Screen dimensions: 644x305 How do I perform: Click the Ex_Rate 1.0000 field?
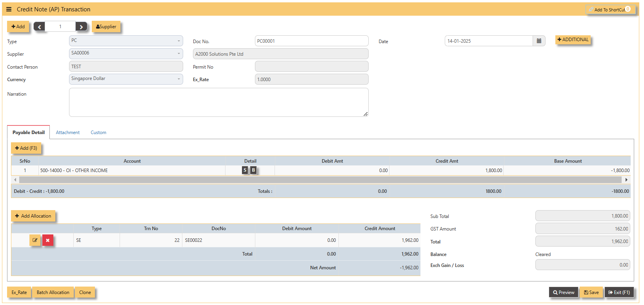[311, 79]
